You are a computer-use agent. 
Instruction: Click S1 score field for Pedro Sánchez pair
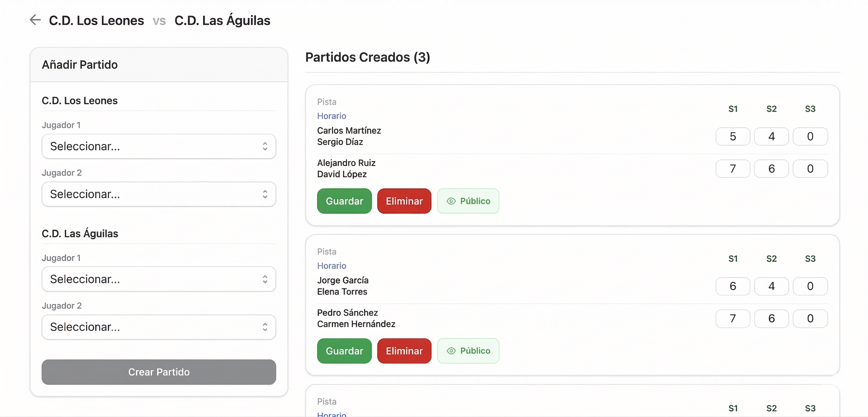733,319
